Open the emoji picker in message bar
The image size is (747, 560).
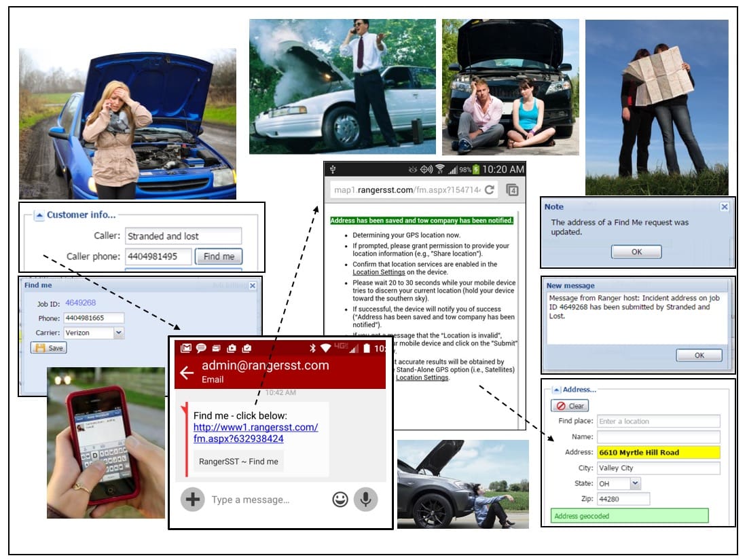(340, 500)
